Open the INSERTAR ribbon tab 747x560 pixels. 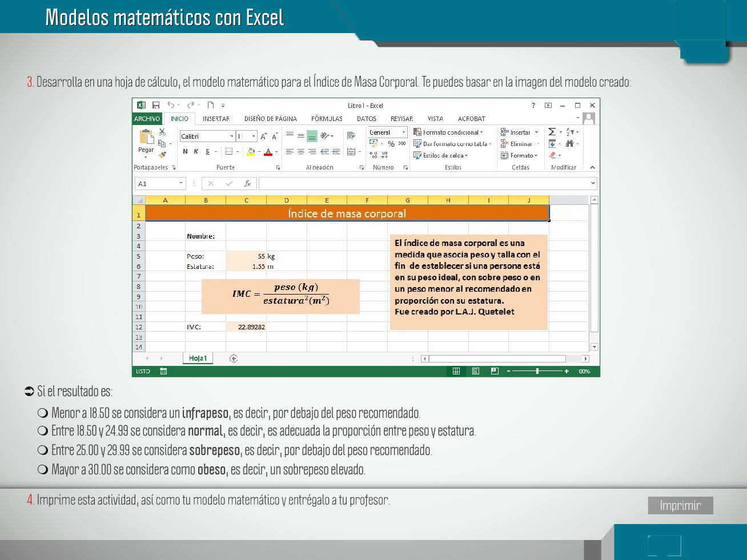click(216, 119)
